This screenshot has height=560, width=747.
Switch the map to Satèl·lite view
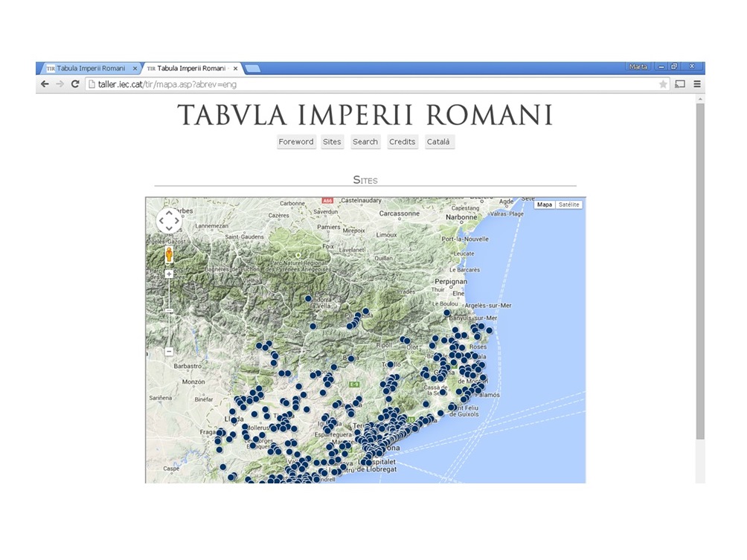569,204
